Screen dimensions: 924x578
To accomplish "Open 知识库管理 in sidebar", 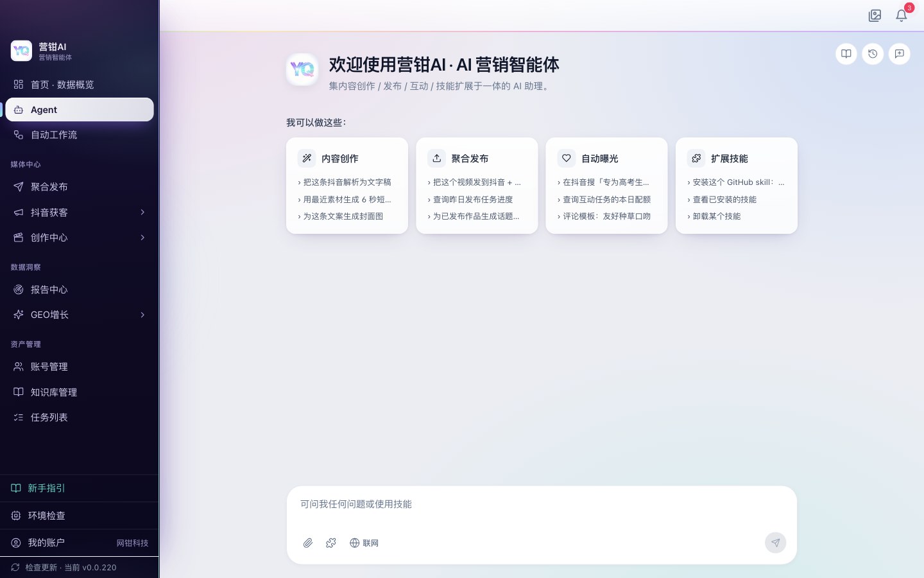I will [80, 392].
